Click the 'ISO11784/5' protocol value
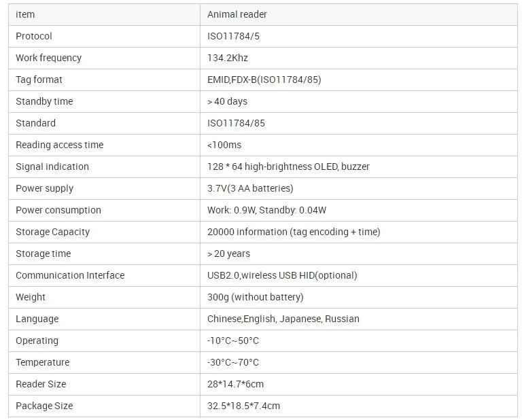 click(x=233, y=36)
